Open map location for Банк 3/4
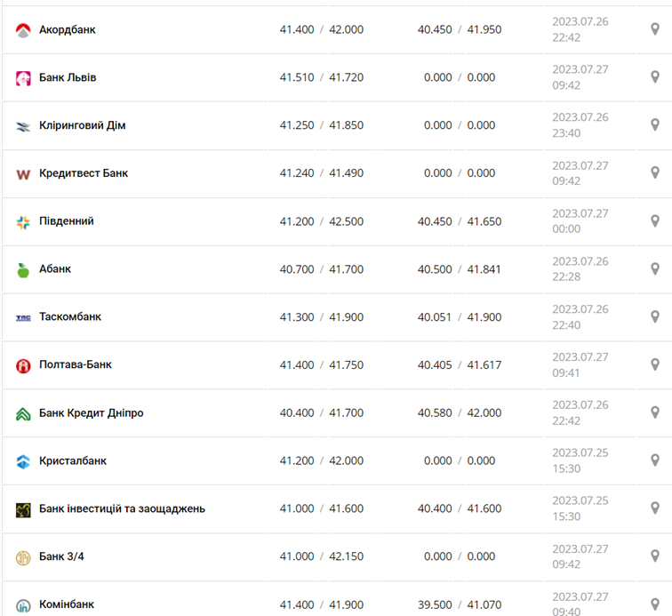The height and width of the screenshot is (616, 672). tap(655, 556)
